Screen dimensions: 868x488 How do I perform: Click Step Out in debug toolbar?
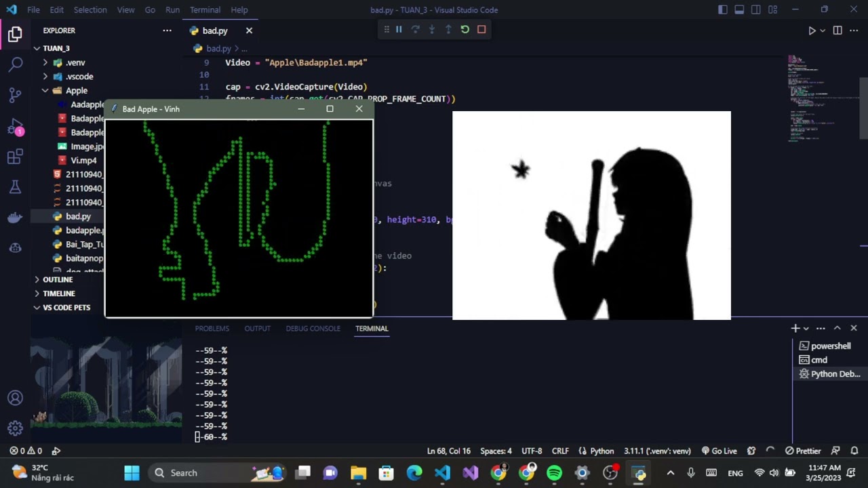(448, 29)
